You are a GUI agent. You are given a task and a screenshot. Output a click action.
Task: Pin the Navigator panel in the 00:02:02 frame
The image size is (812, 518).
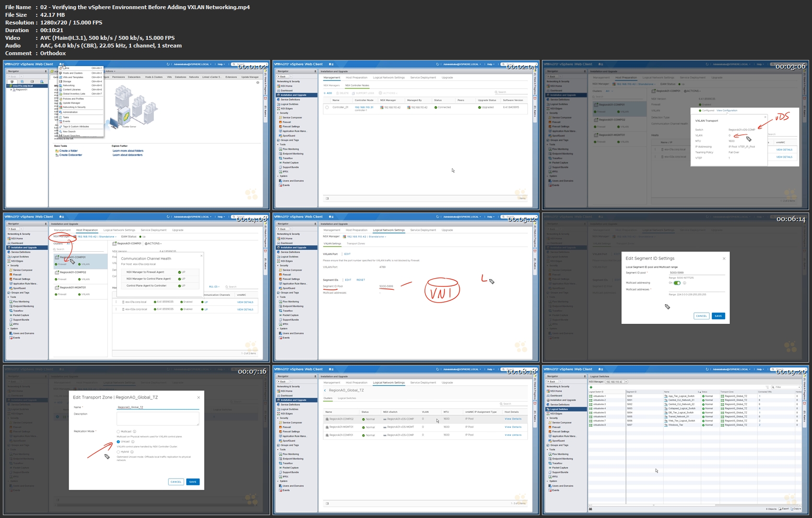coord(315,71)
